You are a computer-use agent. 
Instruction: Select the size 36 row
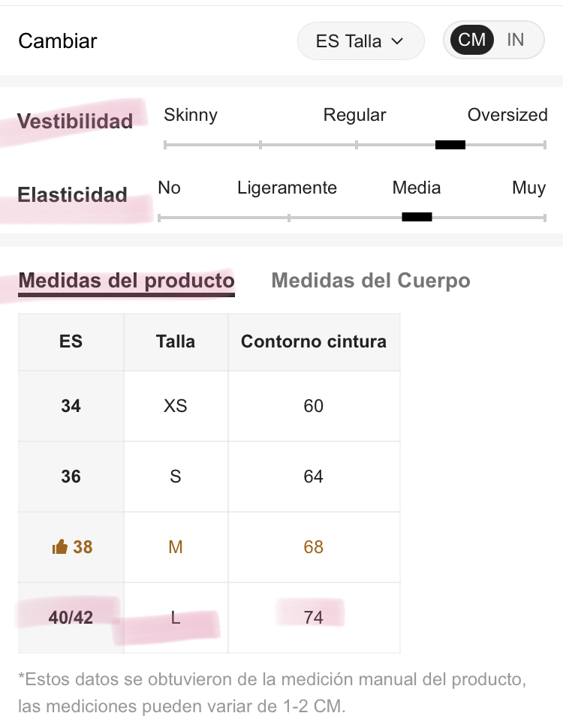tap(209, 477)
